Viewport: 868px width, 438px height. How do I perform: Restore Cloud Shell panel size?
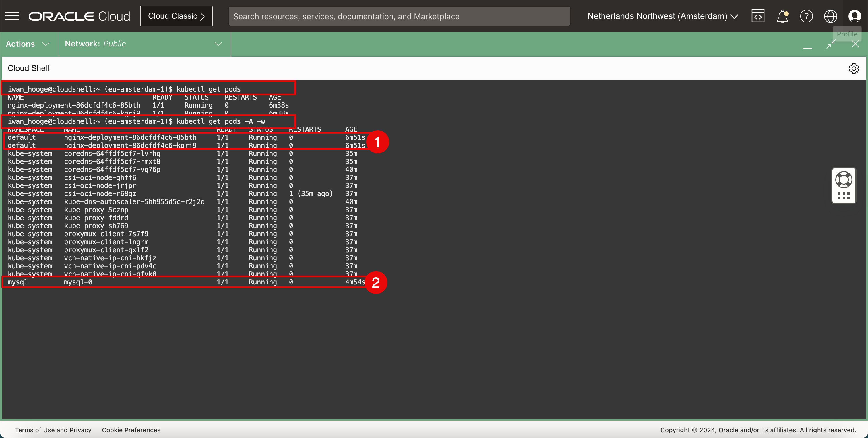tap(831, 44)
